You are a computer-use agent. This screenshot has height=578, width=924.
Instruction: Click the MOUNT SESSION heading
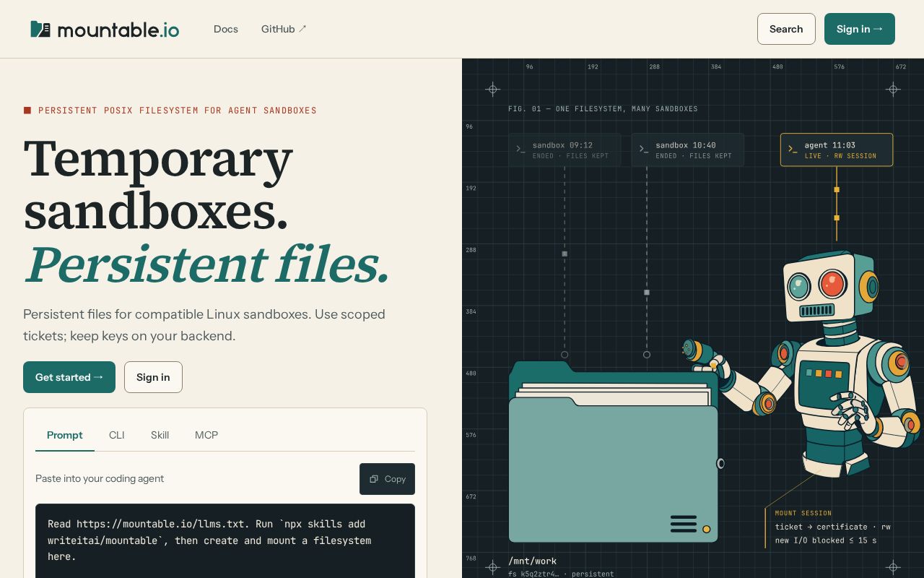coord(803,513)
